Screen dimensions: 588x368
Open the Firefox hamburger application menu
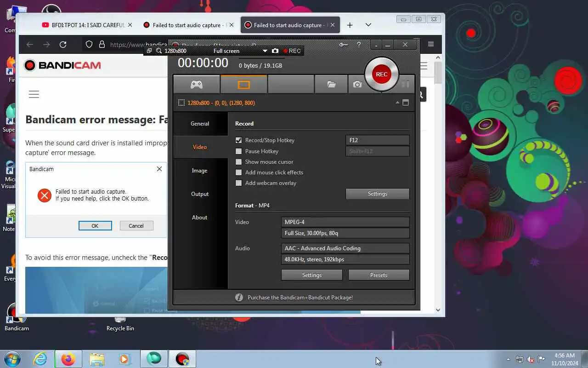point(431,44)
